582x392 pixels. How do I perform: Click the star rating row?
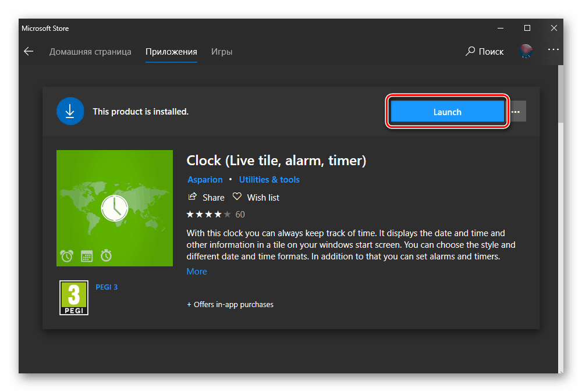click(x=208, y=215)
